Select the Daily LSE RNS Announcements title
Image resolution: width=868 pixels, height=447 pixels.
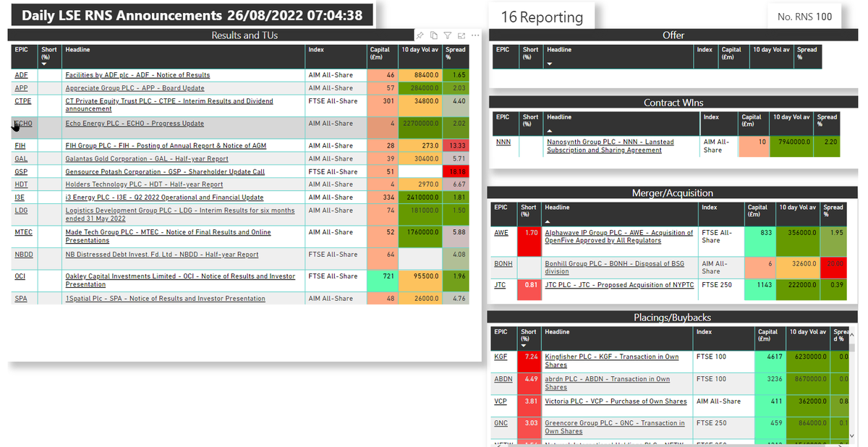click(192, 14)
